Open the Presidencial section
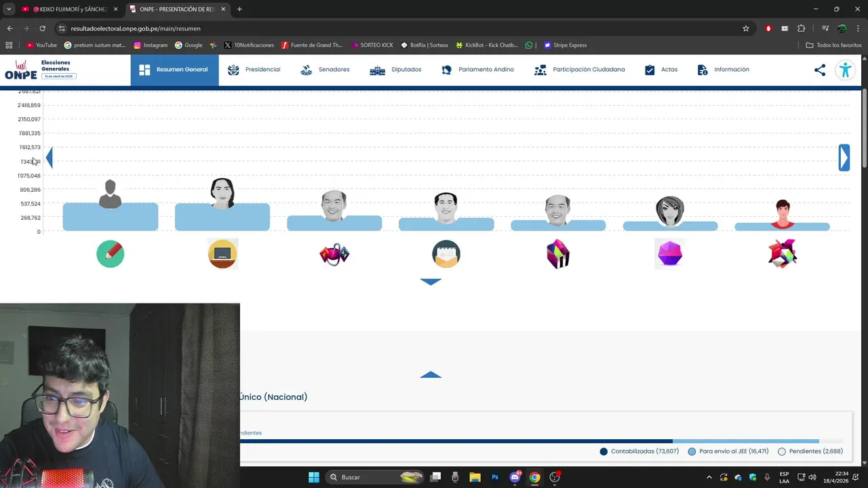Screen dimensions: 868x488 click(x=254, y=70)
